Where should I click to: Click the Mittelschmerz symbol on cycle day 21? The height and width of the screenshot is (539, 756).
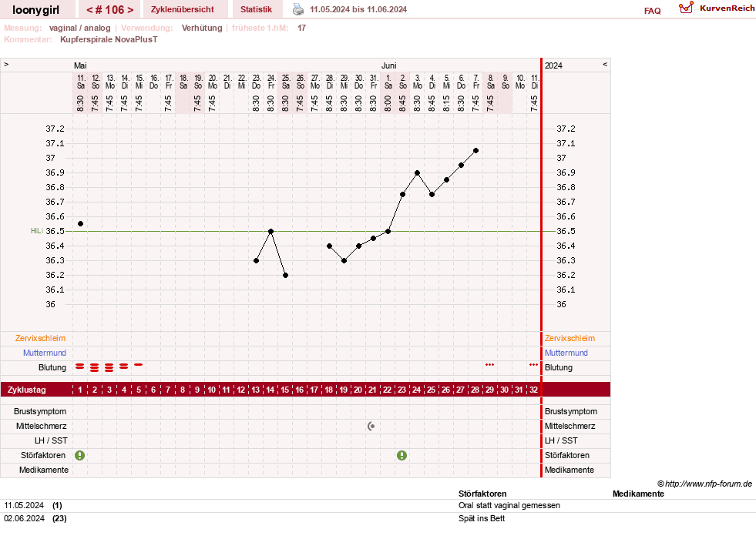tap(371, 427)
